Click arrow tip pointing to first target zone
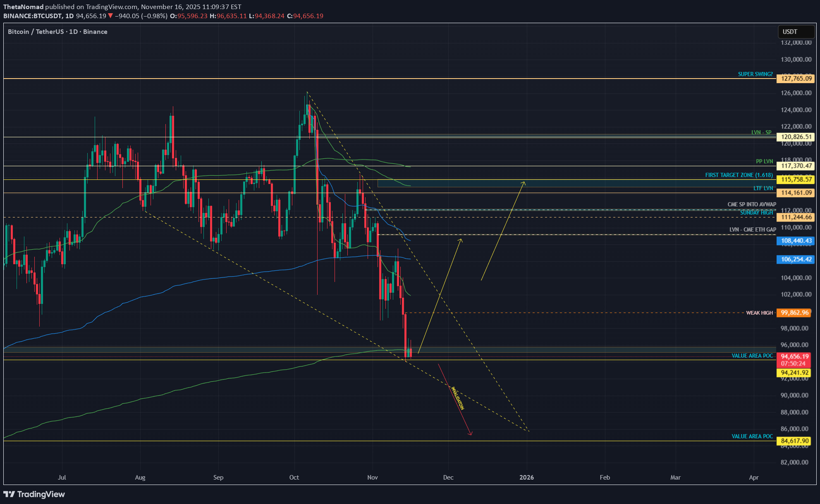820x504 pixels. point(524,182)
